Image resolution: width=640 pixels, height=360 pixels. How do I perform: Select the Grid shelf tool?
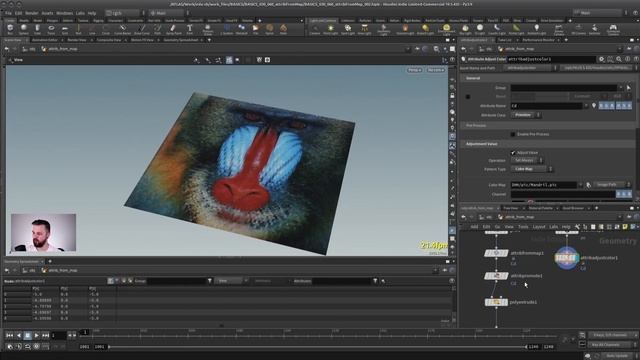click(x=64, y=29)
